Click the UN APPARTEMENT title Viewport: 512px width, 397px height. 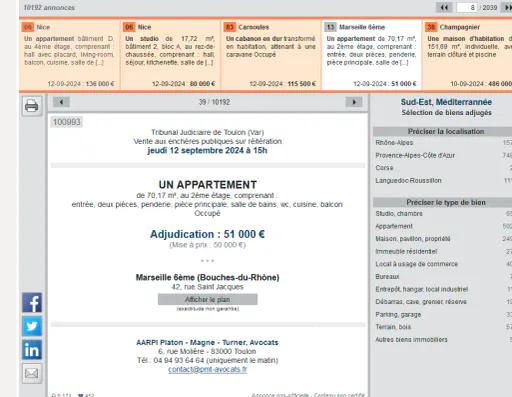[207, 185]
